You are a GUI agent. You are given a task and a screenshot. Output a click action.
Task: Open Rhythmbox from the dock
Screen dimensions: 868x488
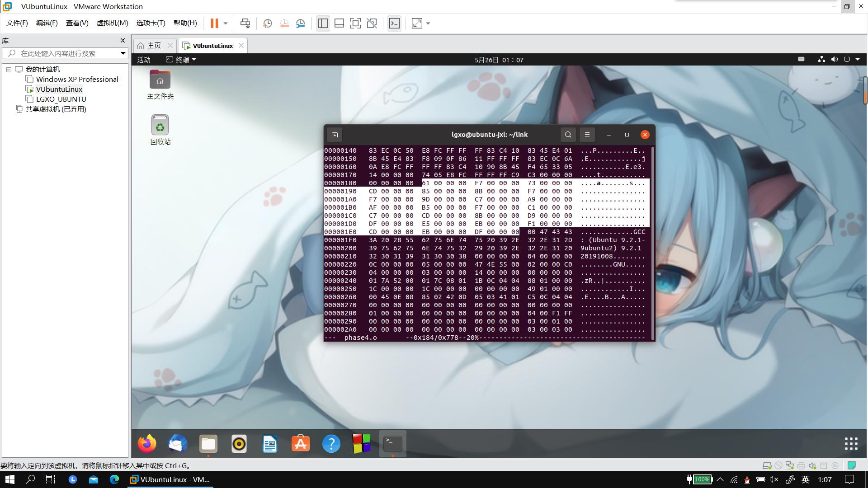239,444
